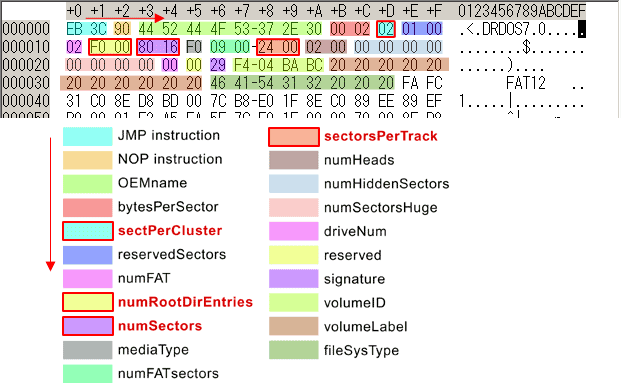Click the mediaType gray legend swatch
Screen dimensions: 621x389
pyautogui.click(x=88, y=350)
